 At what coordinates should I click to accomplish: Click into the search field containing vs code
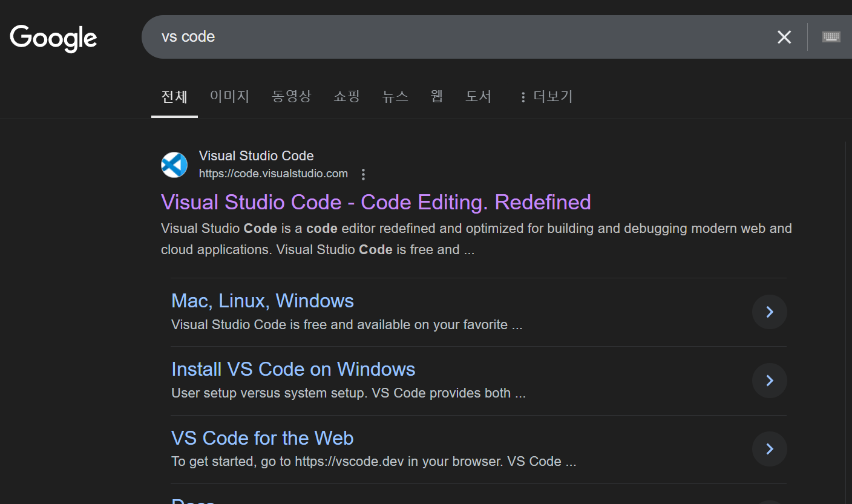tap(460, 37)
